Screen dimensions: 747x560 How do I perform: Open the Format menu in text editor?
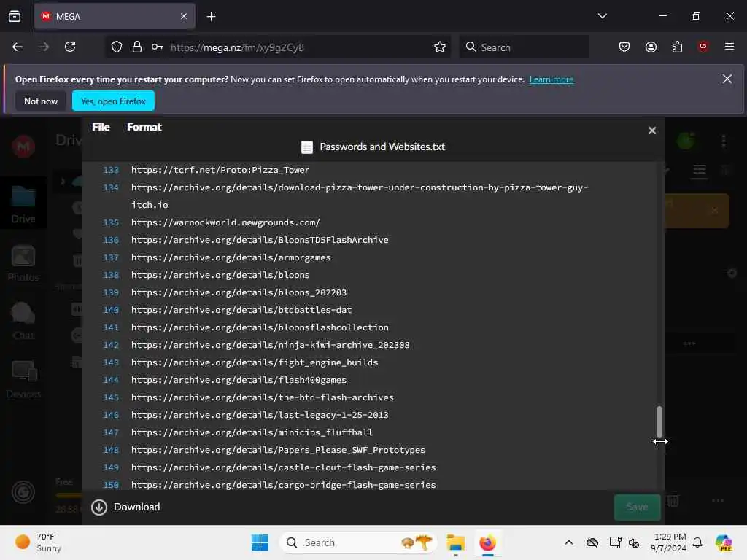144,127
